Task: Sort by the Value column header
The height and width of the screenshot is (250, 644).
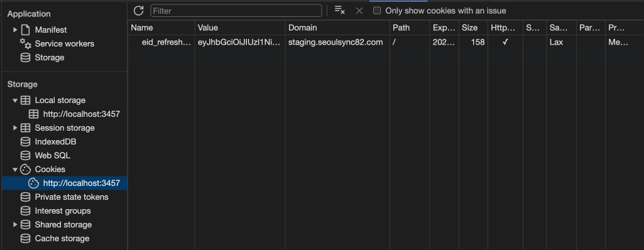Action: tap(240, 28)
